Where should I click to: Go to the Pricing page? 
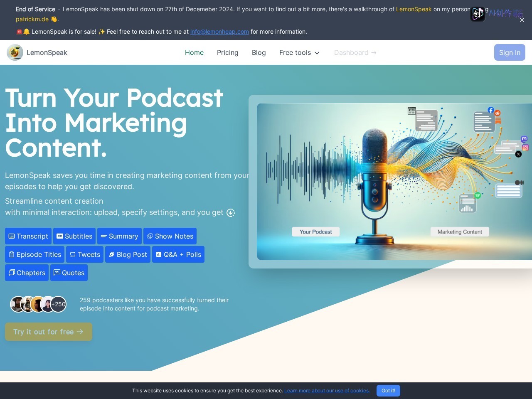228,52
